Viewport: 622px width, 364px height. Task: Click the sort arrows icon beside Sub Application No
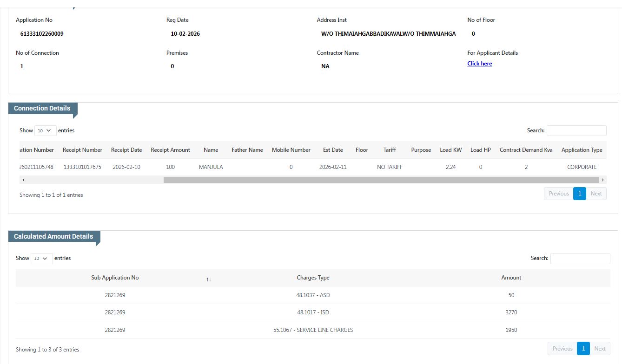(x=209, y=279)
